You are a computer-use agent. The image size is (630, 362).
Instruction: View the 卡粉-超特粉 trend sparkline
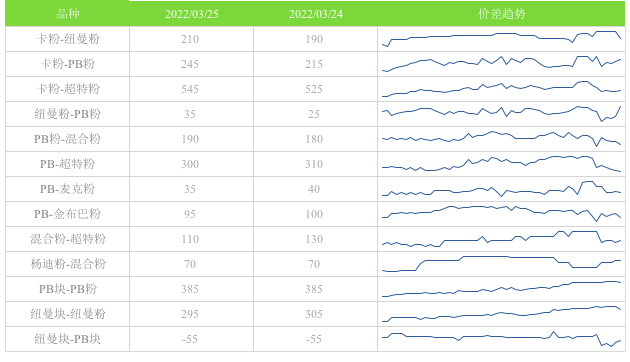click(x=501, y=89)
